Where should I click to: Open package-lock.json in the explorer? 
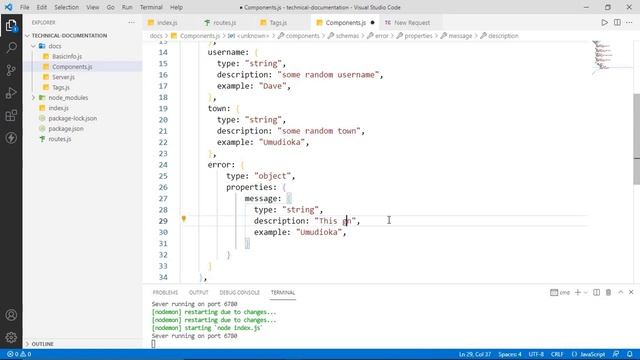tap(73, 118)
